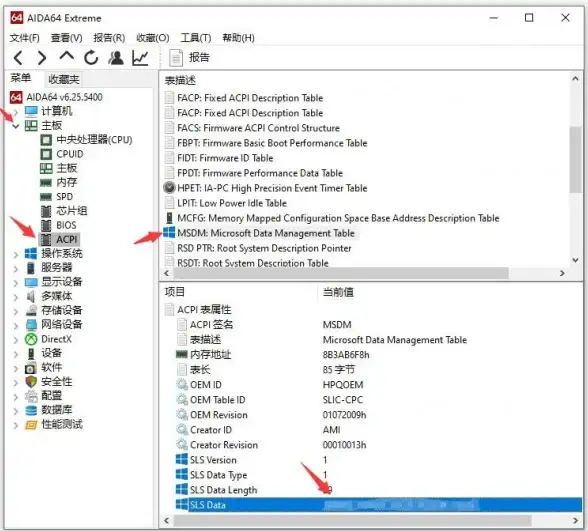Expand the 网络设备 tree node

pyautogui.click(x=15, y=326)
